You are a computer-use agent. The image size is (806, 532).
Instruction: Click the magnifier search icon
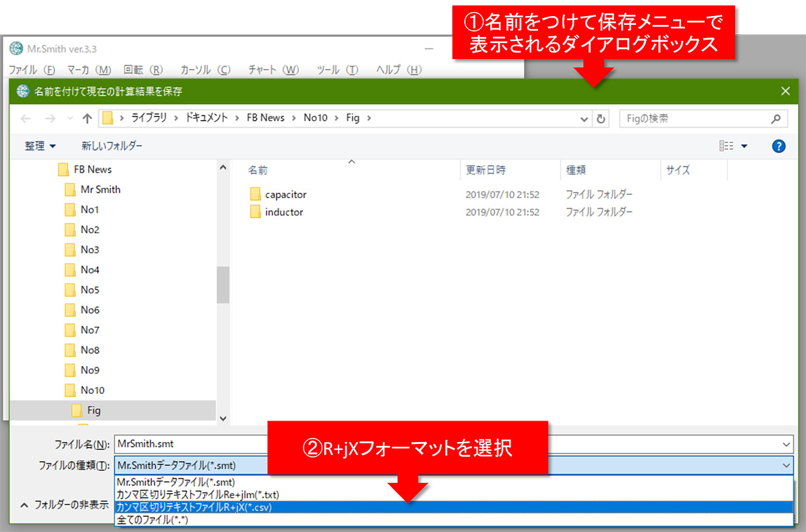(775, 118)
